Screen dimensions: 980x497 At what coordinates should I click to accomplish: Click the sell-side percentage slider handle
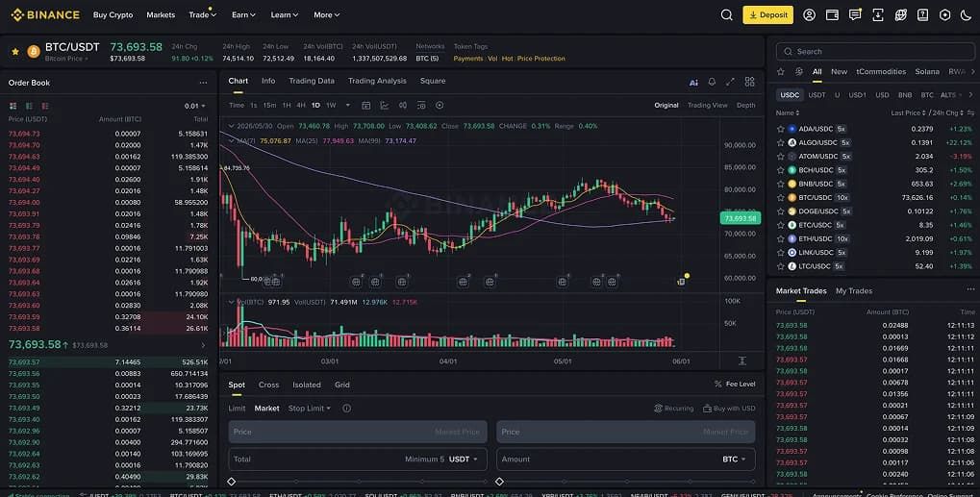click(499, 482)
